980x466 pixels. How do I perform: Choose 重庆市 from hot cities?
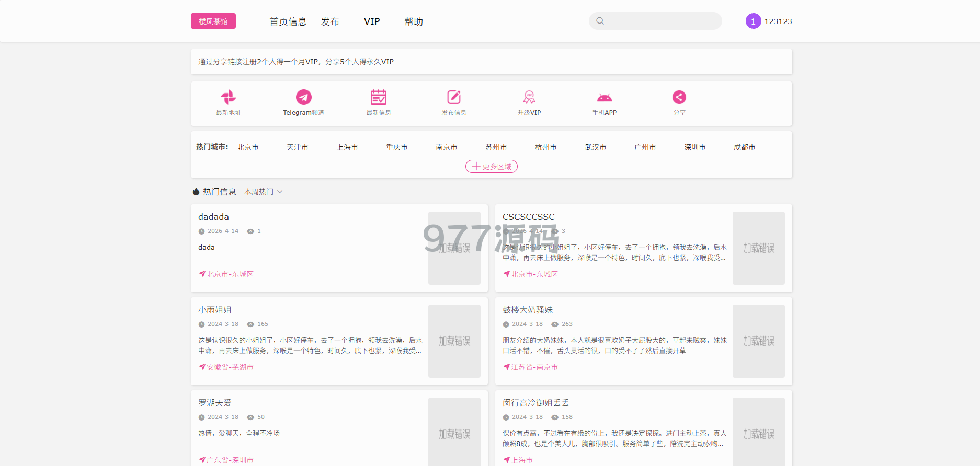(397, 147)
